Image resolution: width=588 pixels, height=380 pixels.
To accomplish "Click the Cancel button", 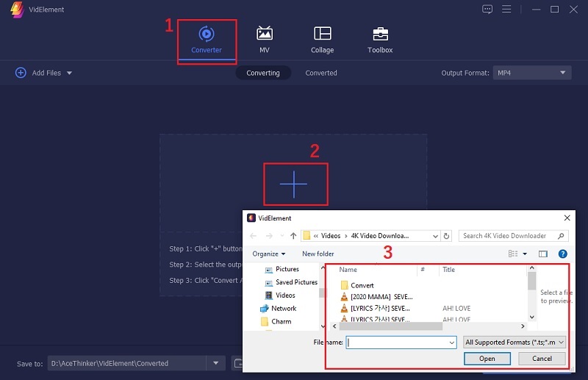I will click(x=542, y=359).
